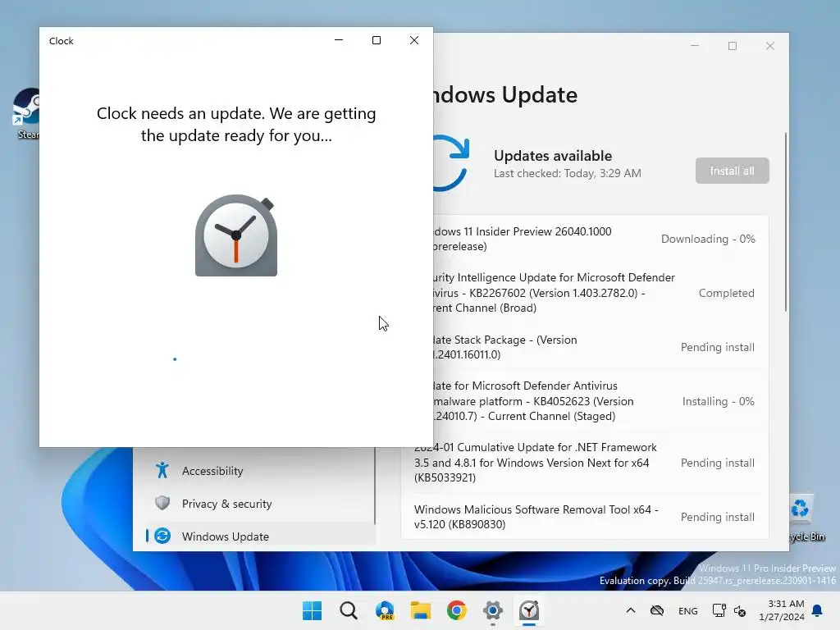Open the Start menu from the taskbar
Viewport: 840px width, 630px height.
point(313,610)
